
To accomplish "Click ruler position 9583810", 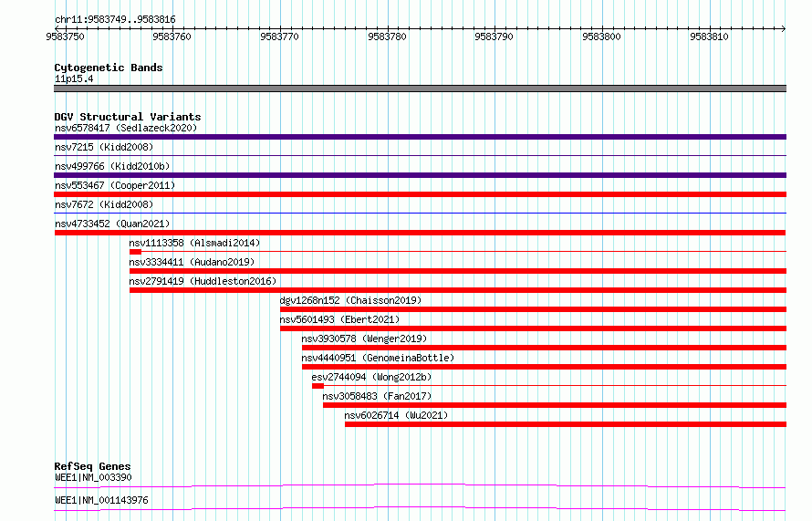I will 710,36.
